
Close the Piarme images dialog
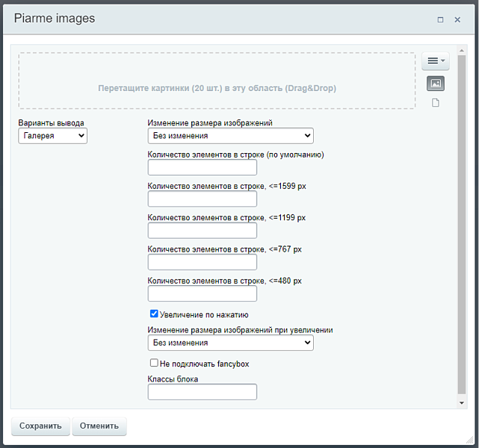[x=457, y=19]
